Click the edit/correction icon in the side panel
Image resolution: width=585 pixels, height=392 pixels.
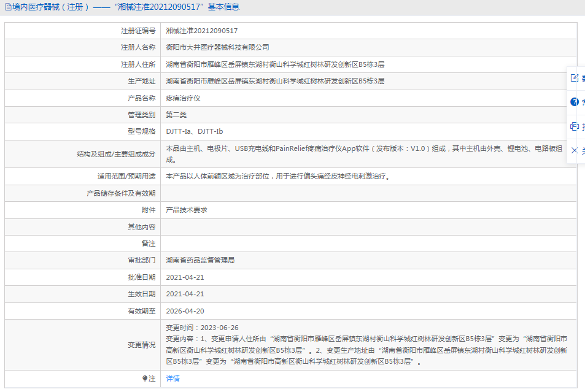pyautogui.click(x=574, y=77)
